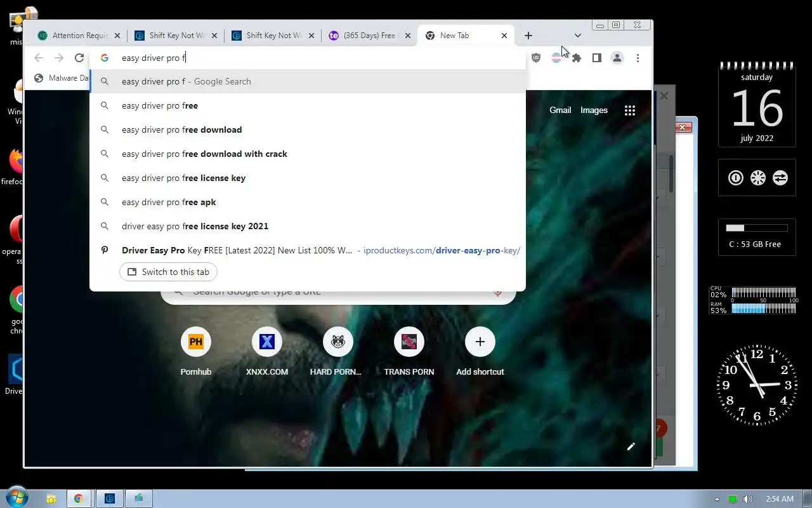812x508 pixels.
Task: Select suggestion 'easy driver pro free apk'
Action: tap(308, 202)
